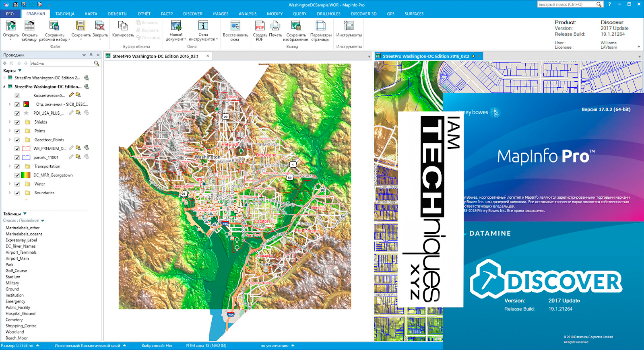This screenshot has width=644, height=350.
Task: Open the Проводник panel options dropdown arrow
Action: point(84,55)
